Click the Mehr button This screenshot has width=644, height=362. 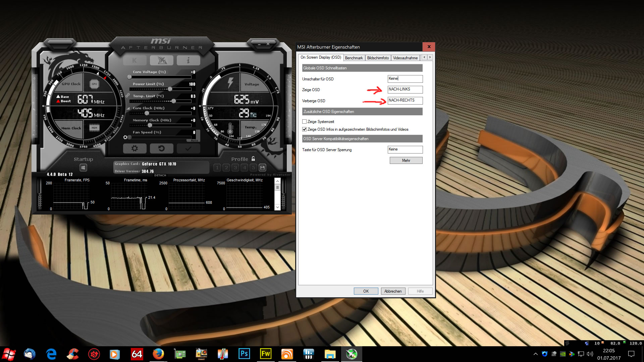point(406,161)
